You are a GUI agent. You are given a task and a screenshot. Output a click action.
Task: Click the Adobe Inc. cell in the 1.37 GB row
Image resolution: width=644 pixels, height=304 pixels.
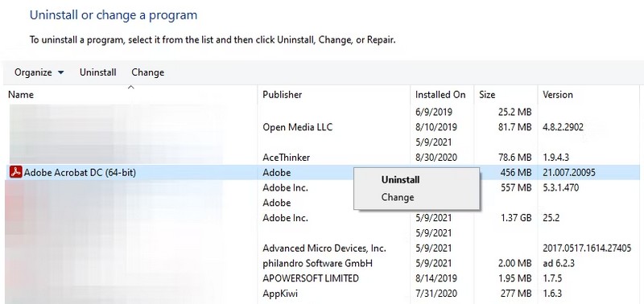click(x=286, y=218)
